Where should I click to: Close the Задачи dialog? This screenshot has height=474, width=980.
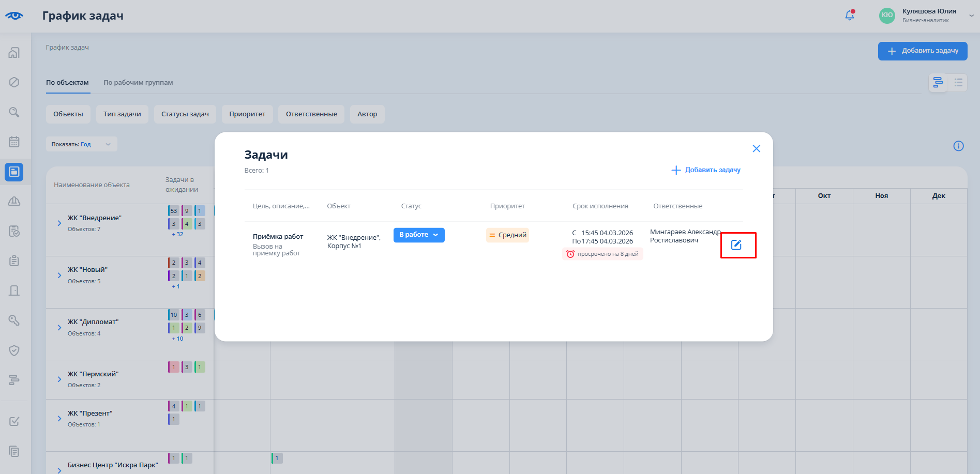coord(756,149)
